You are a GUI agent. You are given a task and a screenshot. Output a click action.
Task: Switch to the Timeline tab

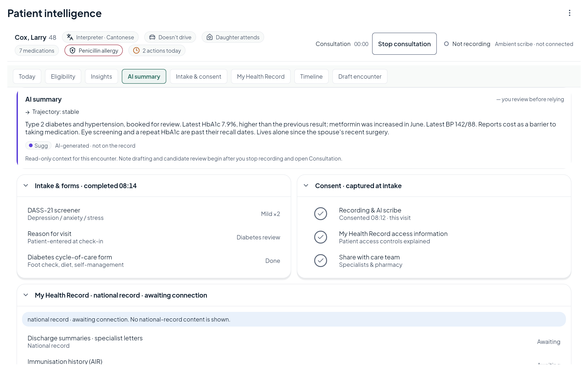[x=311, y=76]
